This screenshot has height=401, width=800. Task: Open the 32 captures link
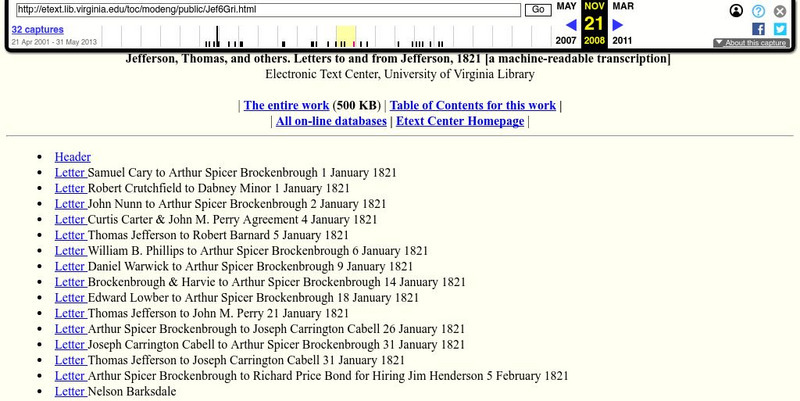(x=37, y=30)
